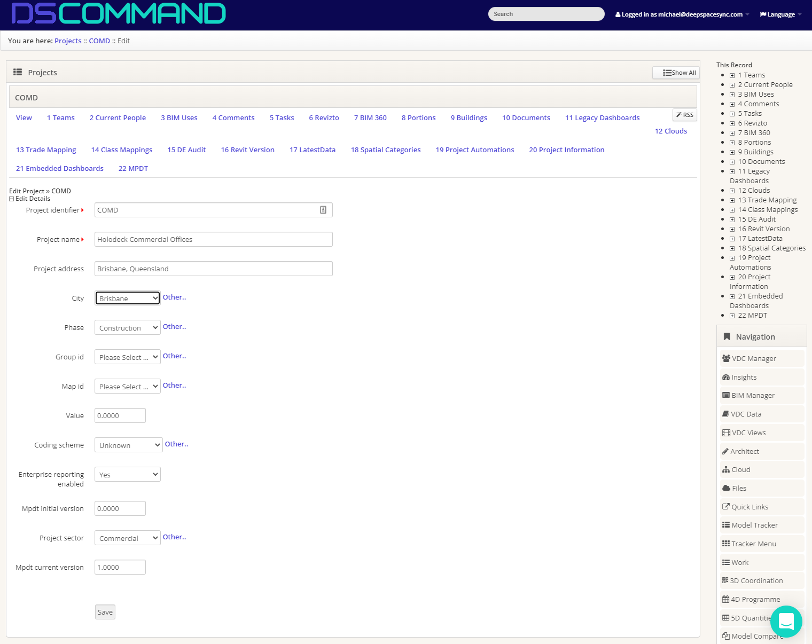Click the logged-in user icon

(x=618, y=14)
